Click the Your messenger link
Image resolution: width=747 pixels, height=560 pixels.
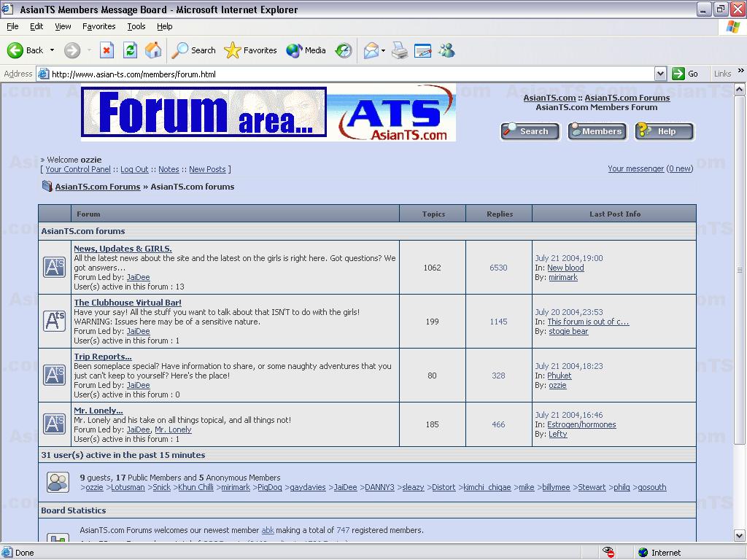point(635,168)
